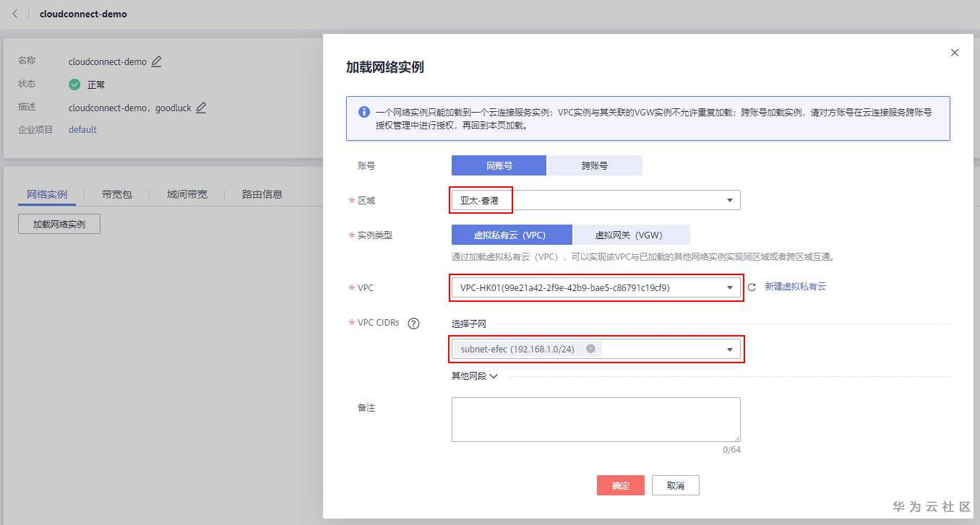Choose 虚拟网关 (VGW) instance type
Screen dimensions: 980x525
point(632,235)
